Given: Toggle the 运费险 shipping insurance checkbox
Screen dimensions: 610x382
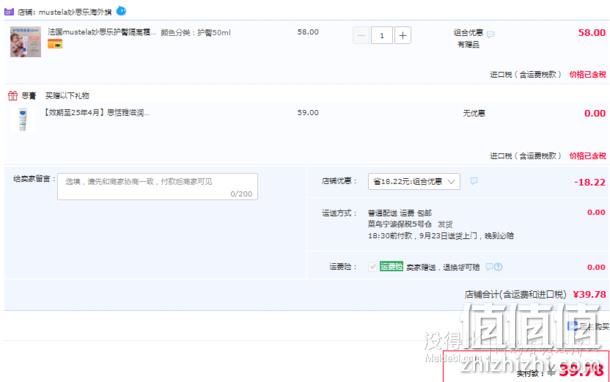Looking at the screenshot, I should click(372, 267).
